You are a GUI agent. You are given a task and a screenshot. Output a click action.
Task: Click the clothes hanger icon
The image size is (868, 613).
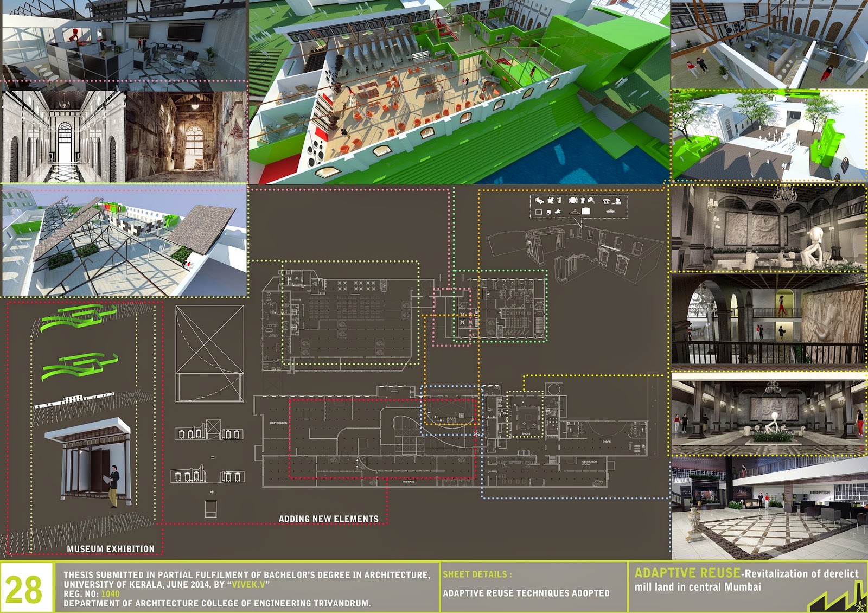coord(575,212)
